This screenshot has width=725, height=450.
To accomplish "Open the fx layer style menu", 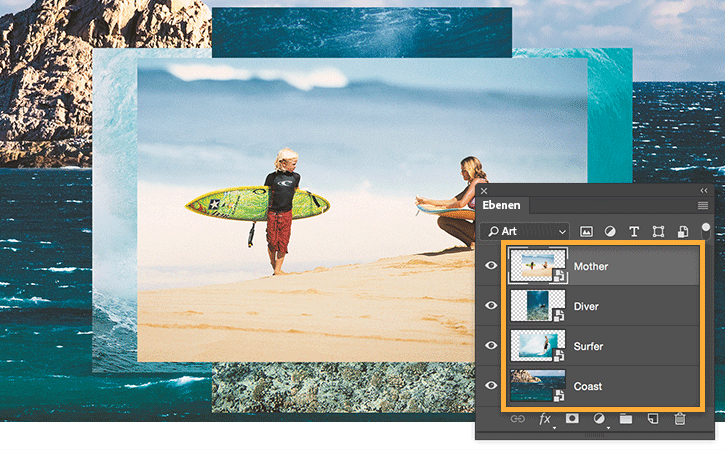I will tap(545, 419).
